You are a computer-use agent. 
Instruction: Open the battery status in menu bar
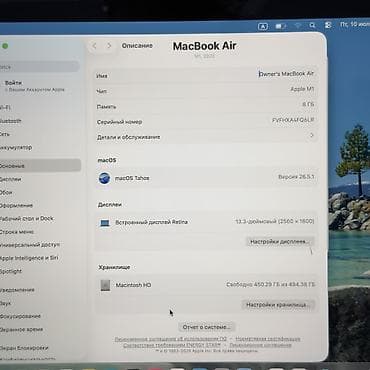pos(280,26)
